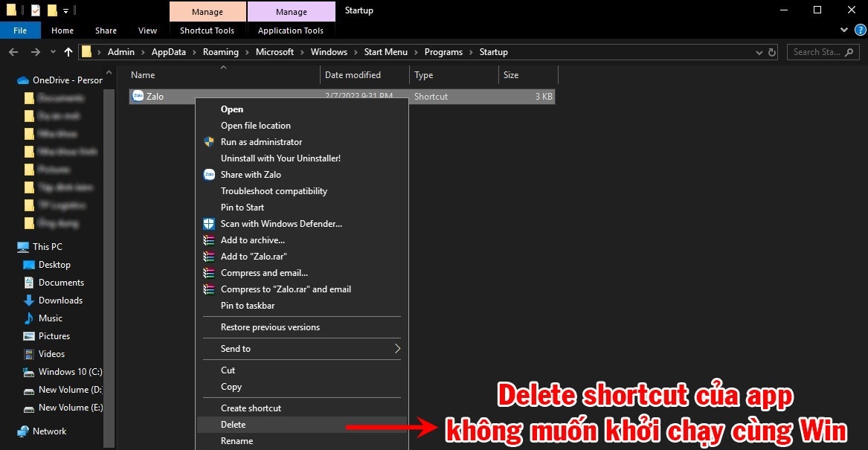Open Documents under This PC
Screen dimensions: 868x450
click(x=53, y=283)
